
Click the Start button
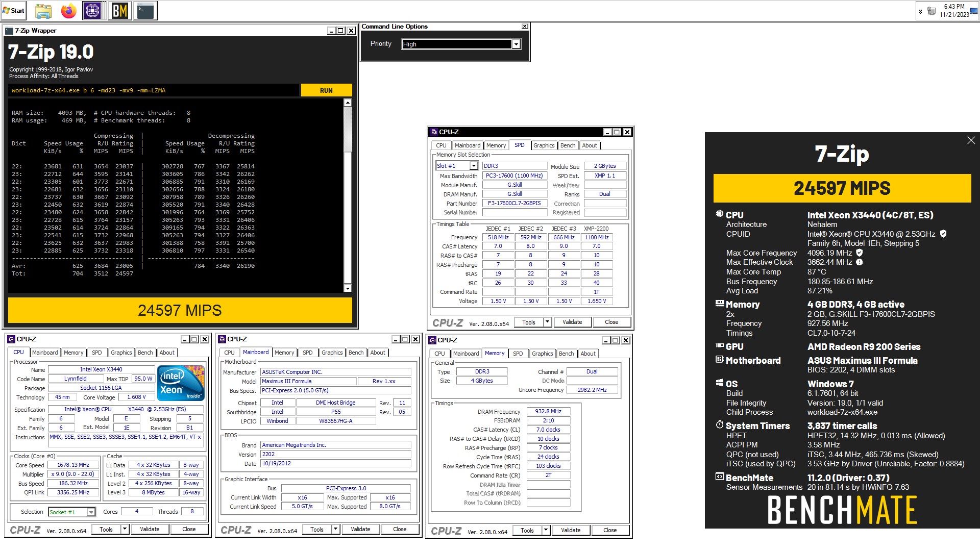coord(14,11)
